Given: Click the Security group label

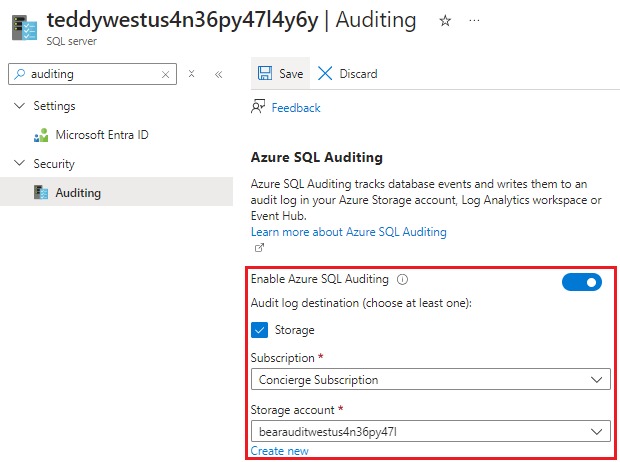Looking at the screenshot, I should [54, 164].
